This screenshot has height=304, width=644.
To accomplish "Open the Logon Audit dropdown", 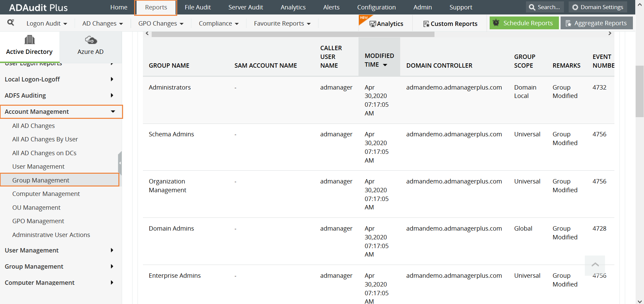I will (x=47, y=23).
